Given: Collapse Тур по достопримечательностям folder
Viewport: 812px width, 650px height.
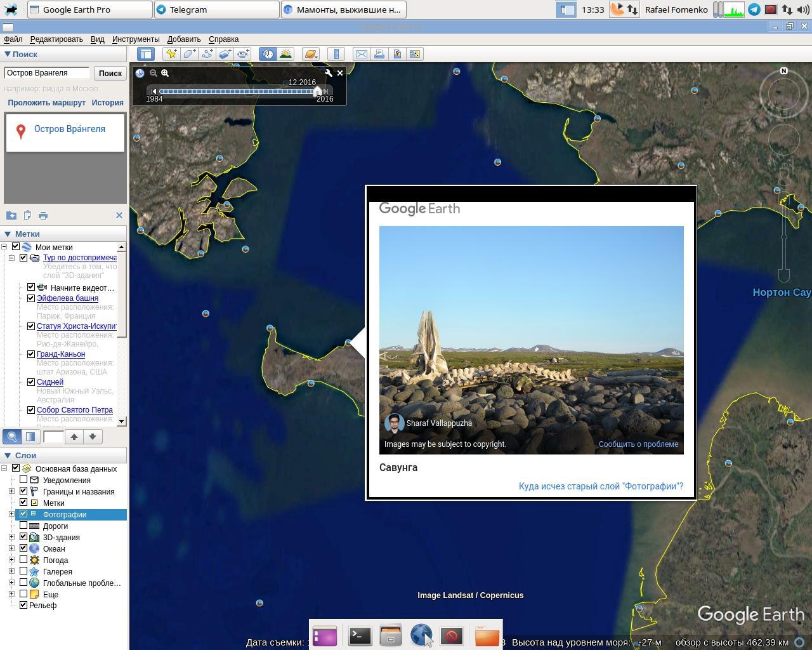Looking at the screenshot, I should 11,258.
